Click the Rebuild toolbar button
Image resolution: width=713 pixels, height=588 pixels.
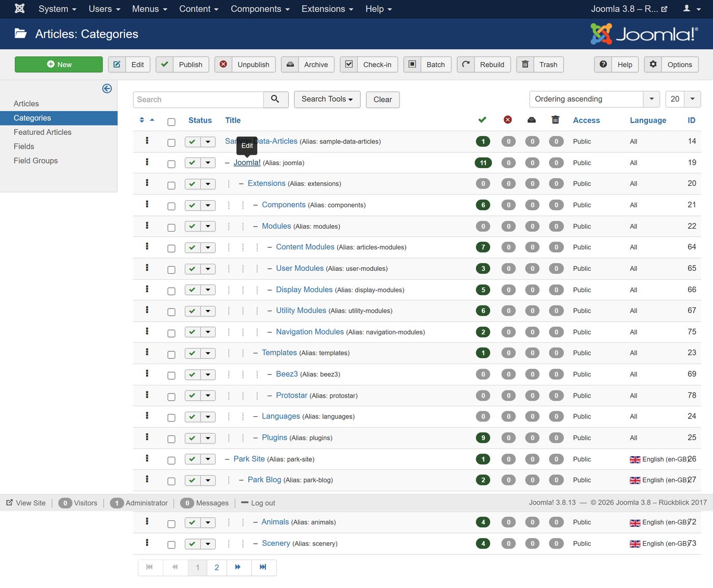coord(484,65)
